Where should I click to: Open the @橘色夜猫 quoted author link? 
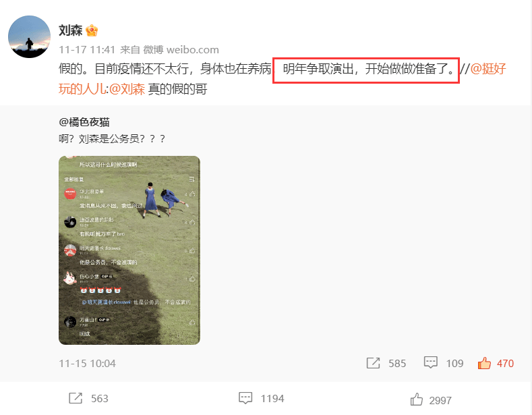pos(84,122)
